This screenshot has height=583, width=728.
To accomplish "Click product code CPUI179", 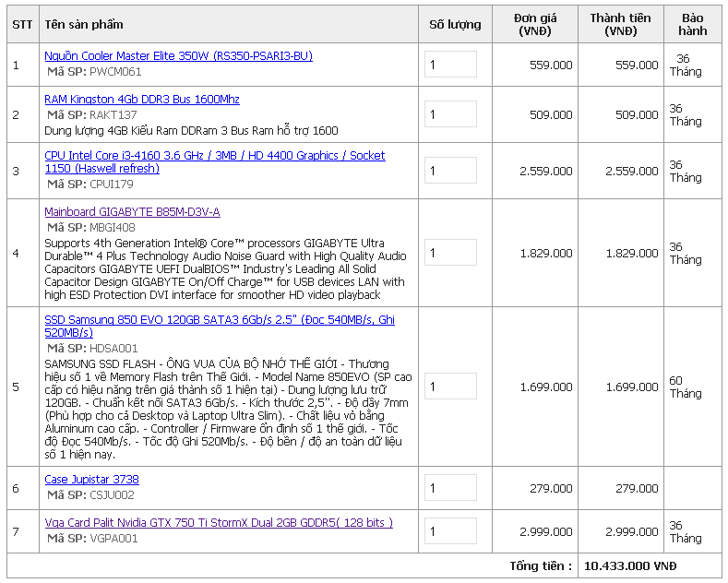I will pos(112,184).
